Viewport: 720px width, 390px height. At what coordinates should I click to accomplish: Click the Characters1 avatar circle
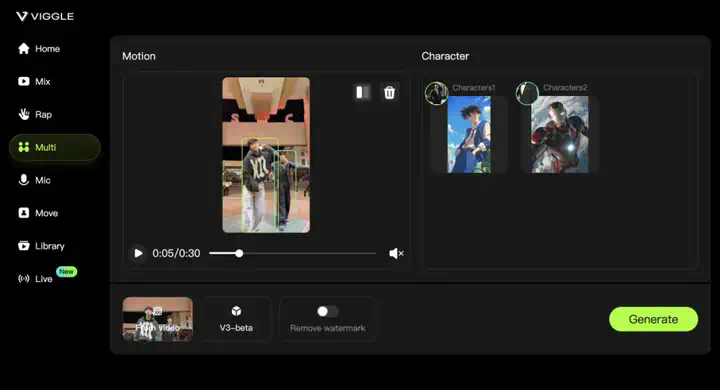[x=437, y=93]
